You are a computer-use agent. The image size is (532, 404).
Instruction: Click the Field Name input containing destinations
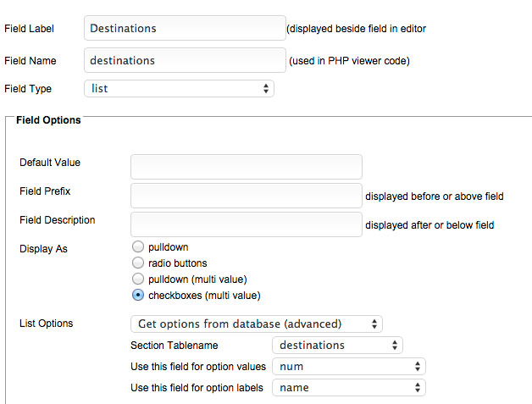click(185, 60)
